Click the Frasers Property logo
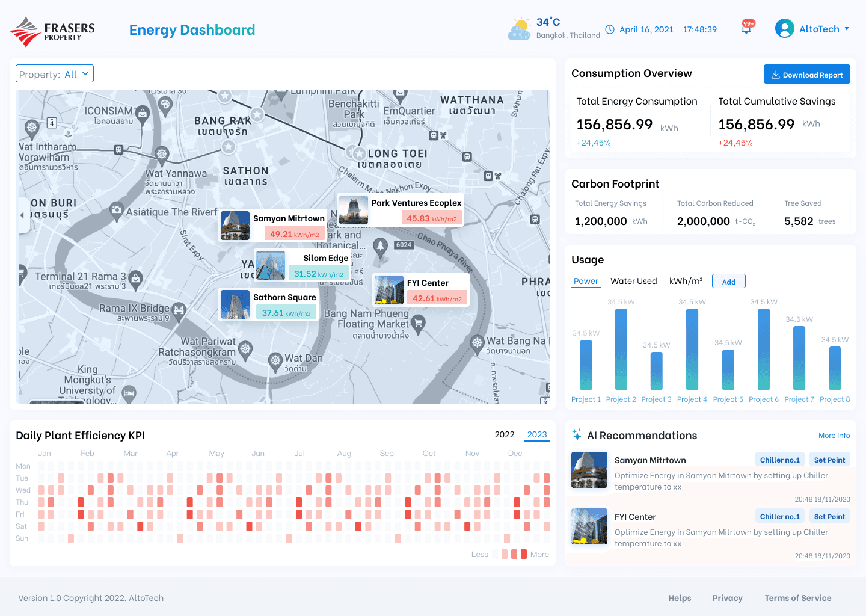866x616 pixels. point(52,31)
